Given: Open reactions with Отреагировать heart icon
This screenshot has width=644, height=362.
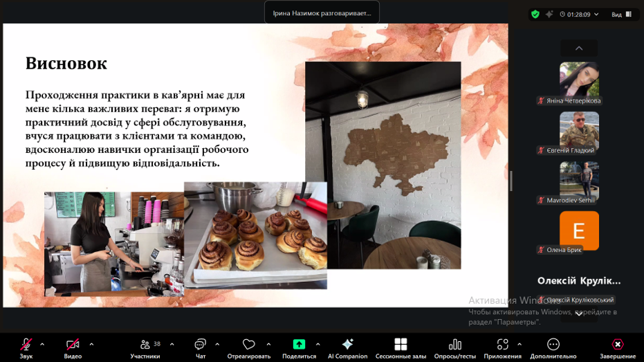Looking at the screenshot, I should tap(249, 347).
